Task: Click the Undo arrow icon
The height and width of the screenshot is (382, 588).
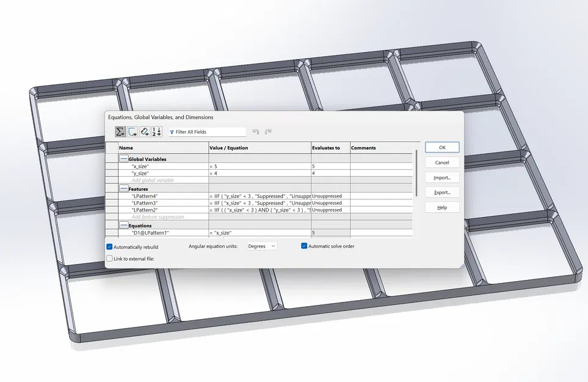Action: (255, 131)
